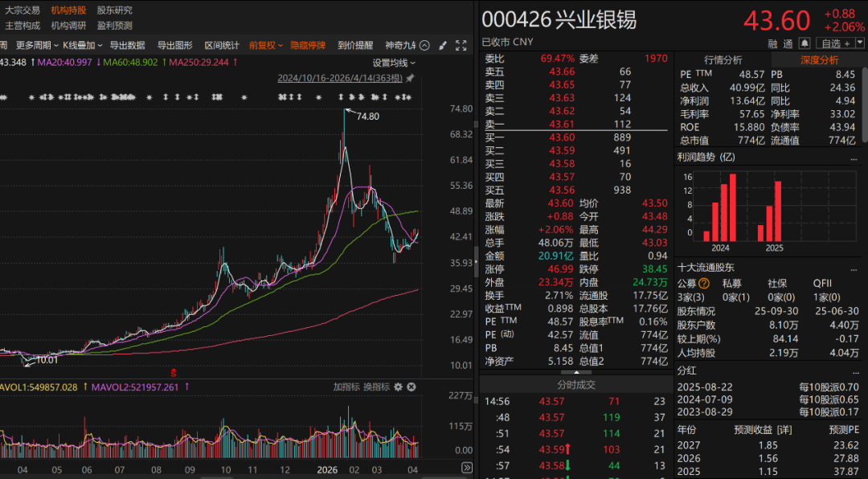The height and width of the screenshot is (479, 868).
Task: Open the 股东研究 tab
Action: [x=114, y=10]
